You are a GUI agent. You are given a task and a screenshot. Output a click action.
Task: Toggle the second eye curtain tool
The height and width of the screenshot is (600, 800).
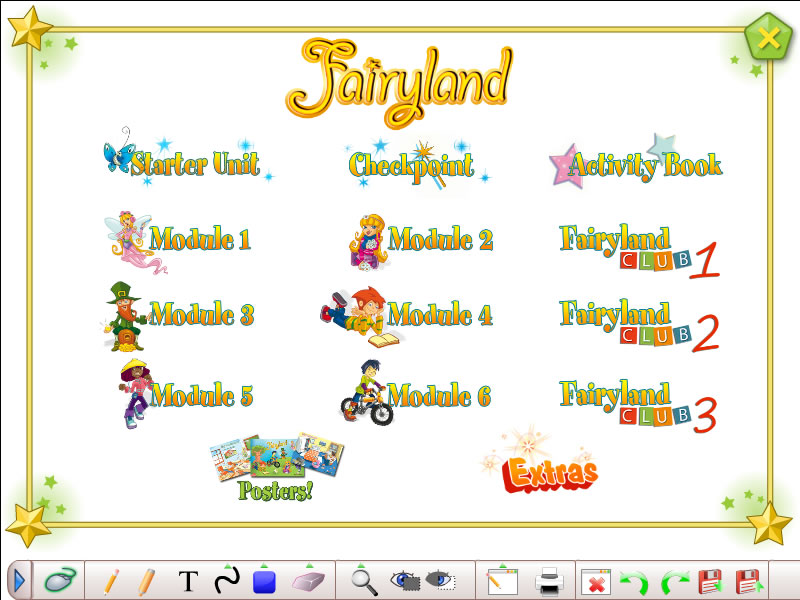[440, 579]
